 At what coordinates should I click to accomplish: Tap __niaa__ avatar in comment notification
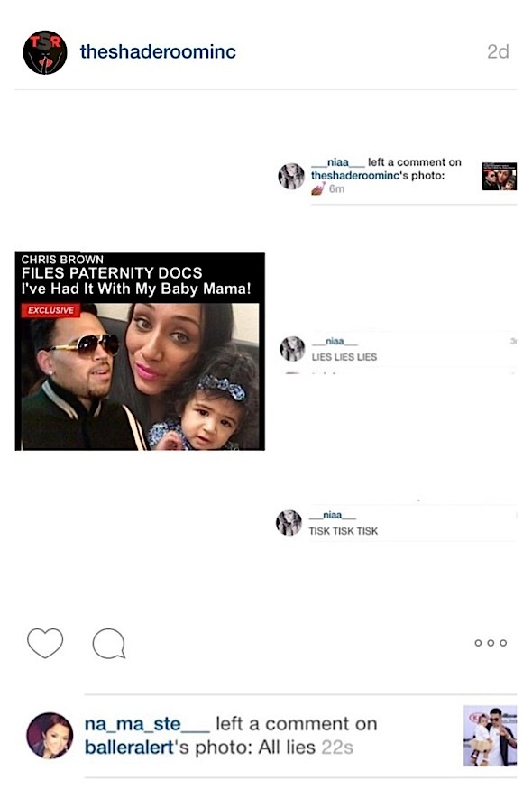click(291, 176)
